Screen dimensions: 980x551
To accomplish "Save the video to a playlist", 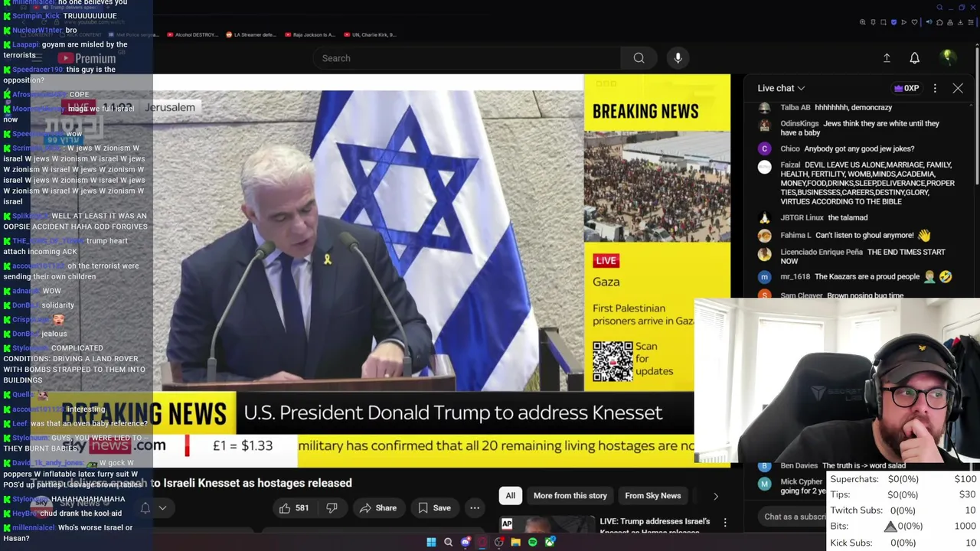I will pyautogui.click(x=434, y=508).
